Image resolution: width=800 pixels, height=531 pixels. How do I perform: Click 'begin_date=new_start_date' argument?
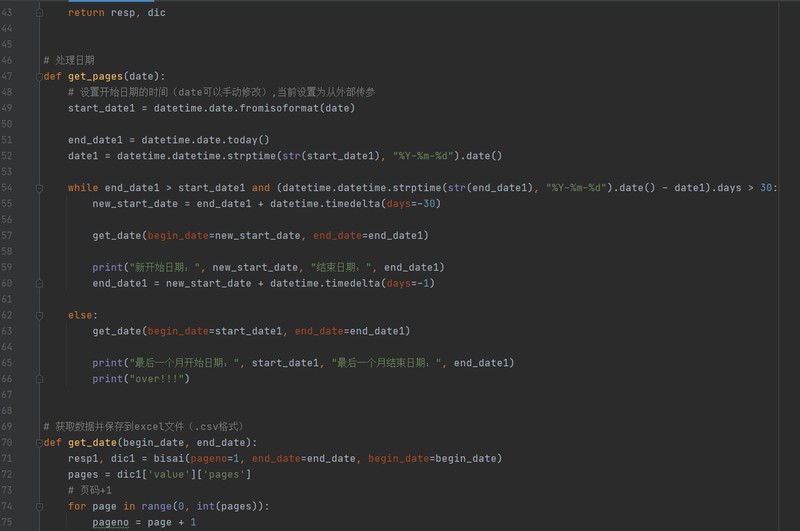tap(224, 236)
